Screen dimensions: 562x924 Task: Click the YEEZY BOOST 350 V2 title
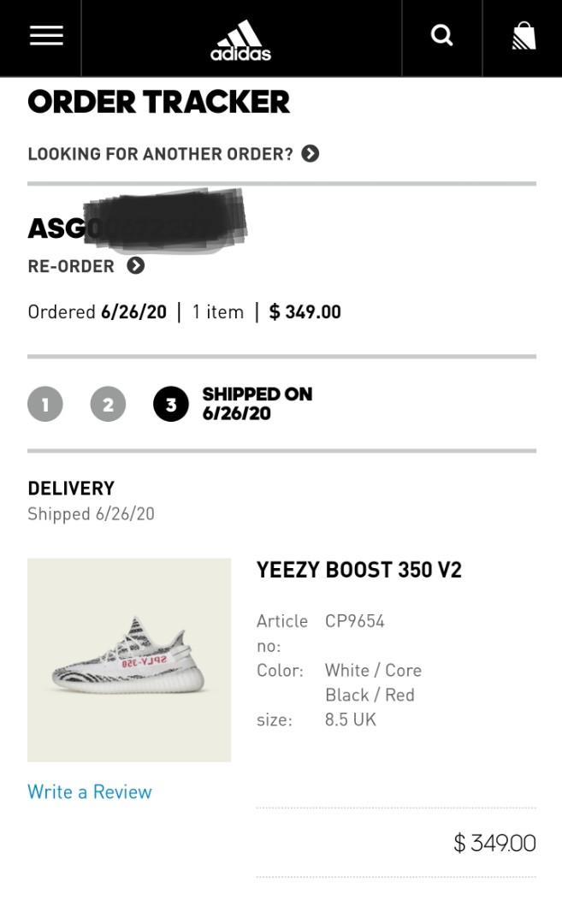359,569
